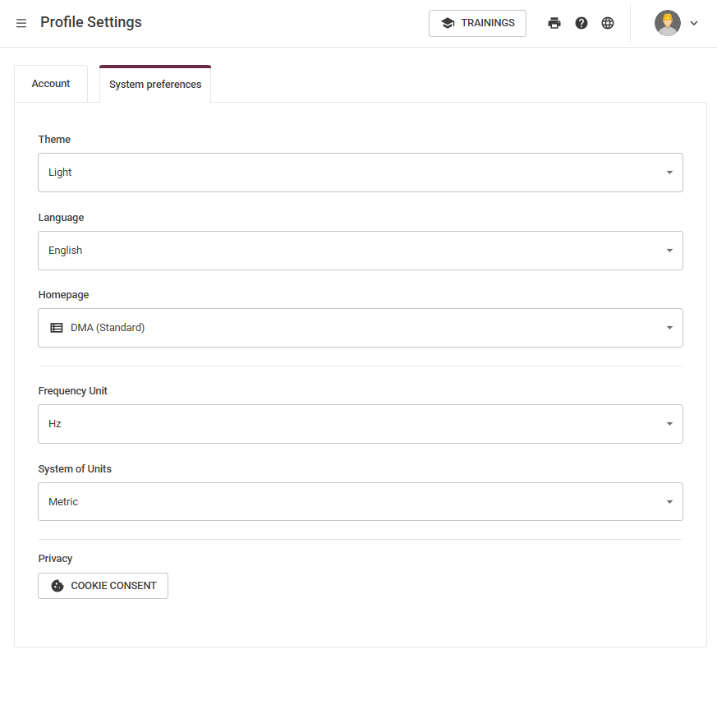Open the hamburger navigation menu

[21, 23]
